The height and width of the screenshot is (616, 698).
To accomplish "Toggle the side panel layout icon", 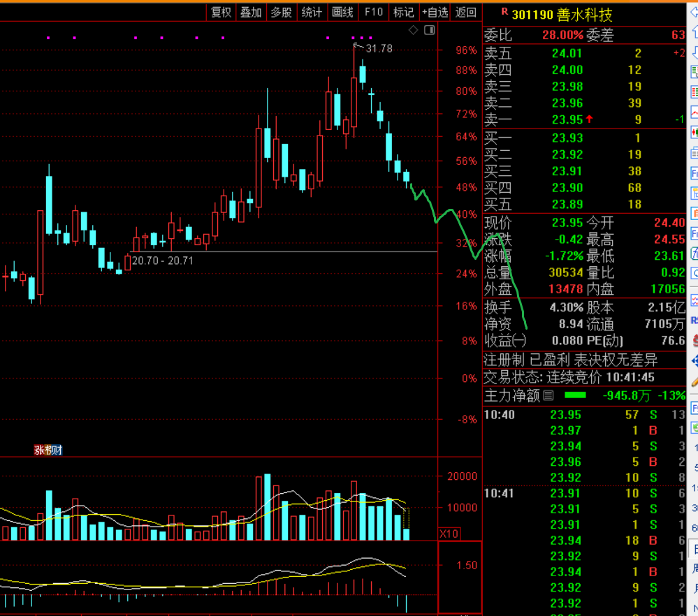I will (x=430, y=30).
